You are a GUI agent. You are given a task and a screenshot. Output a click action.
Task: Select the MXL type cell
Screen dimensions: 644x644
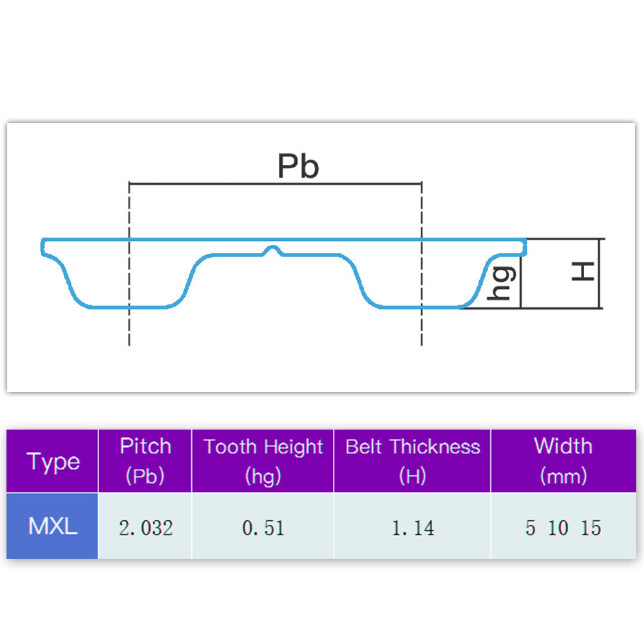[x=53, y=527]
